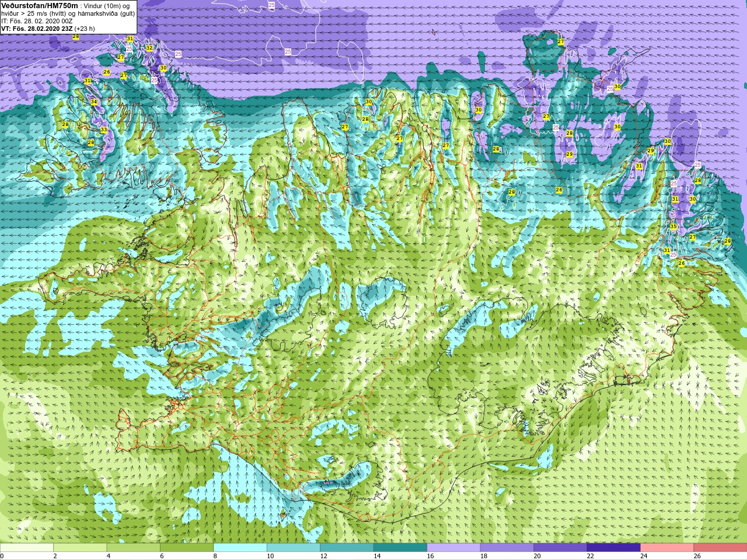
Task: Pick the 14–16 m/s dark teal swatch
Action: click(400, 548)
